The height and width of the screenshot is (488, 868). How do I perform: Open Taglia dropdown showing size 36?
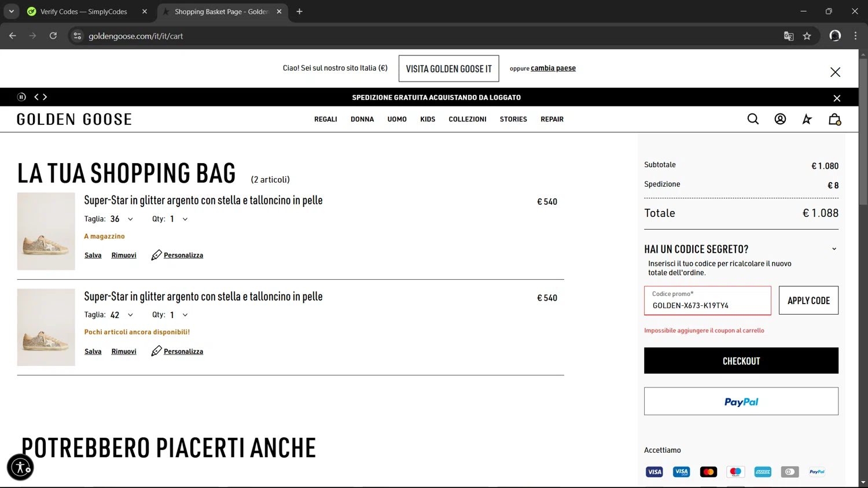(122, 219)
